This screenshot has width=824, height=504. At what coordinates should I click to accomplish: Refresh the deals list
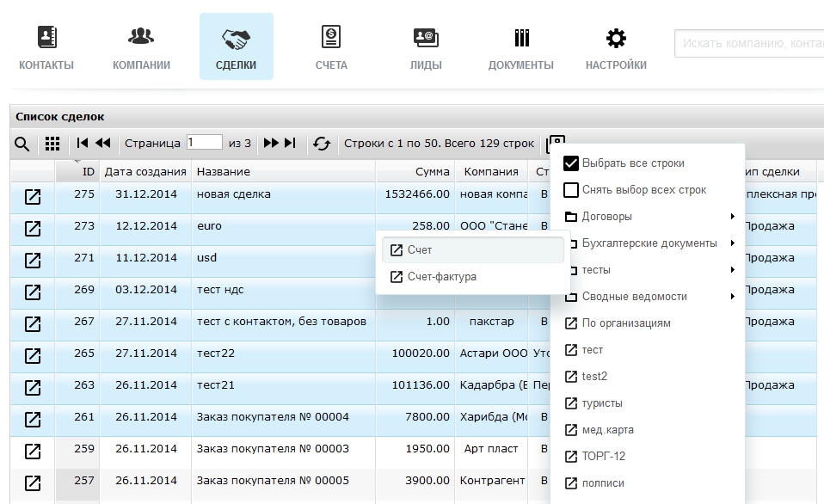322,144
